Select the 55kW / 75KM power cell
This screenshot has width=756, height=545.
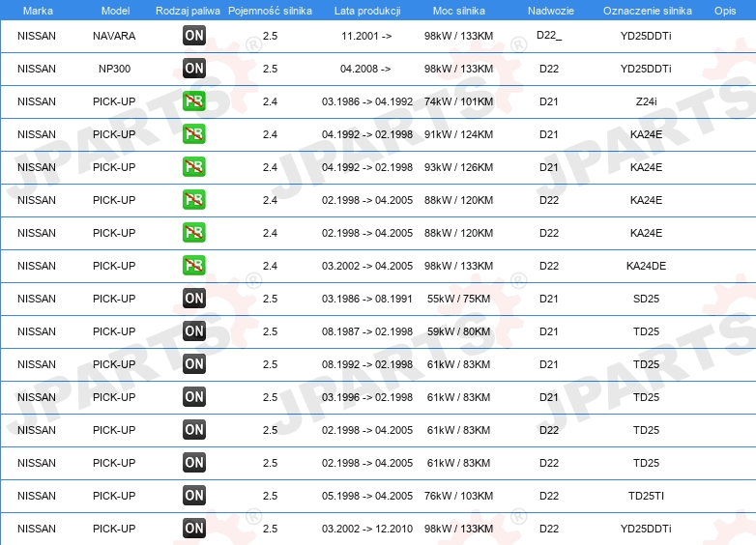tap(458, 299)
